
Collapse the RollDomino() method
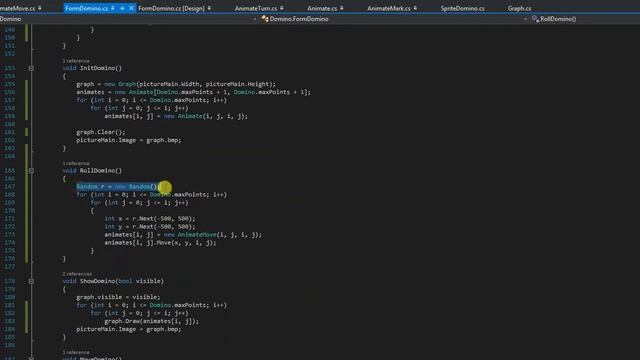click(31, 171)
